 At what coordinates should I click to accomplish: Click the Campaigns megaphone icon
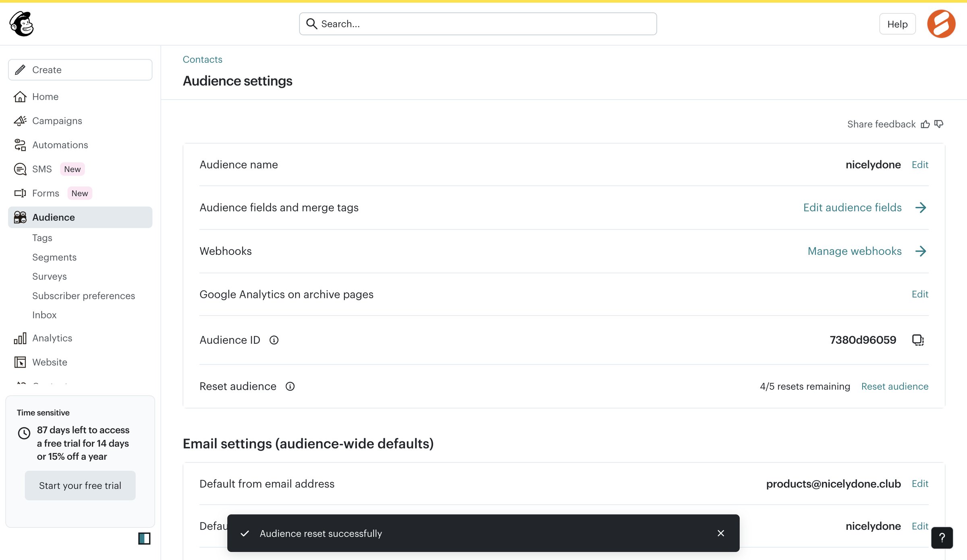(x=20, y=121)
